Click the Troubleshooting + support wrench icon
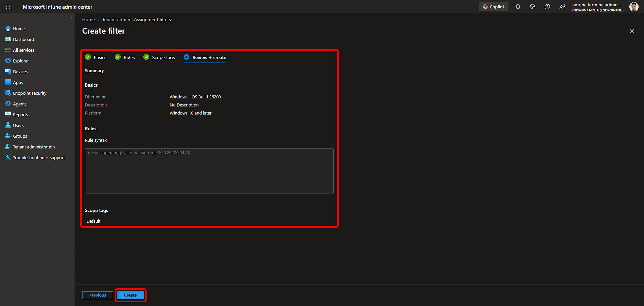 [x=8, y=158]
